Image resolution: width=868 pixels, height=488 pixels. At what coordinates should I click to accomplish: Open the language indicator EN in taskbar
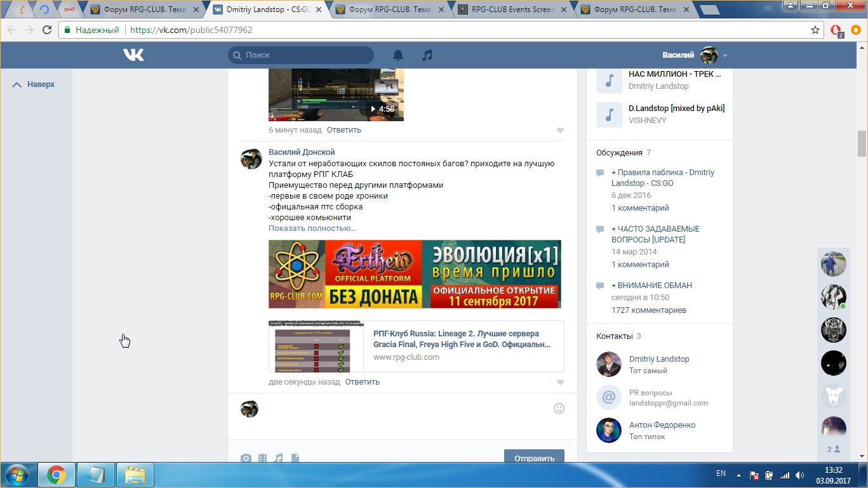(x=721, y=473)
